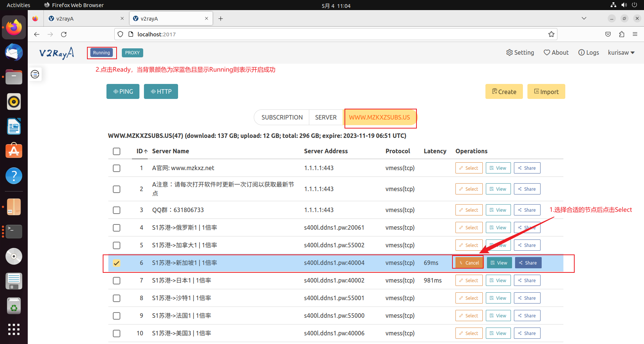
Task: Check the QQ群 row checkbox
Action: pyautogui.click(x=117, y=210)
